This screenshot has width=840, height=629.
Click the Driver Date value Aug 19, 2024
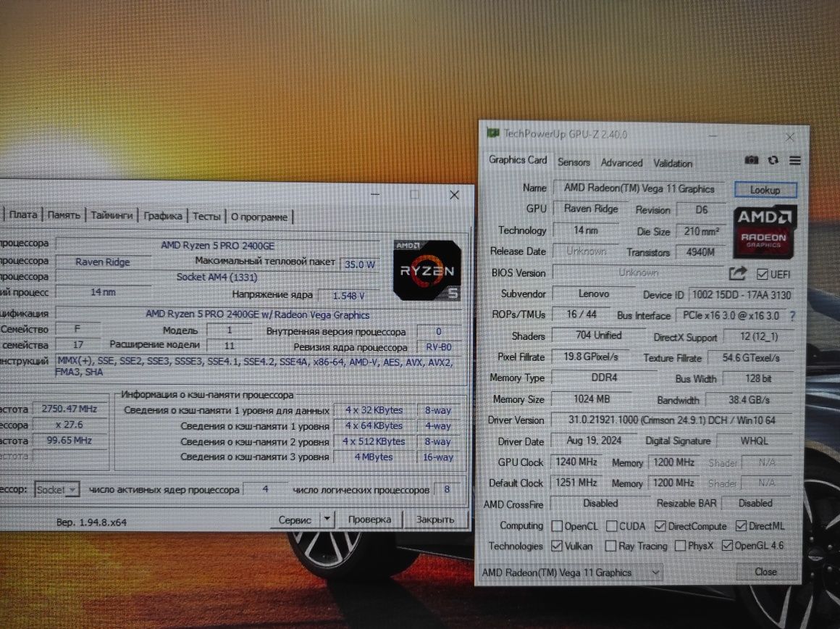(x=594, y=441)
